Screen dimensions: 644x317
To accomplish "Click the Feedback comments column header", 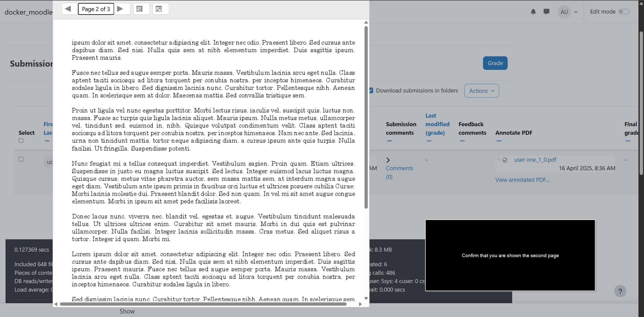I will [472, 128].
